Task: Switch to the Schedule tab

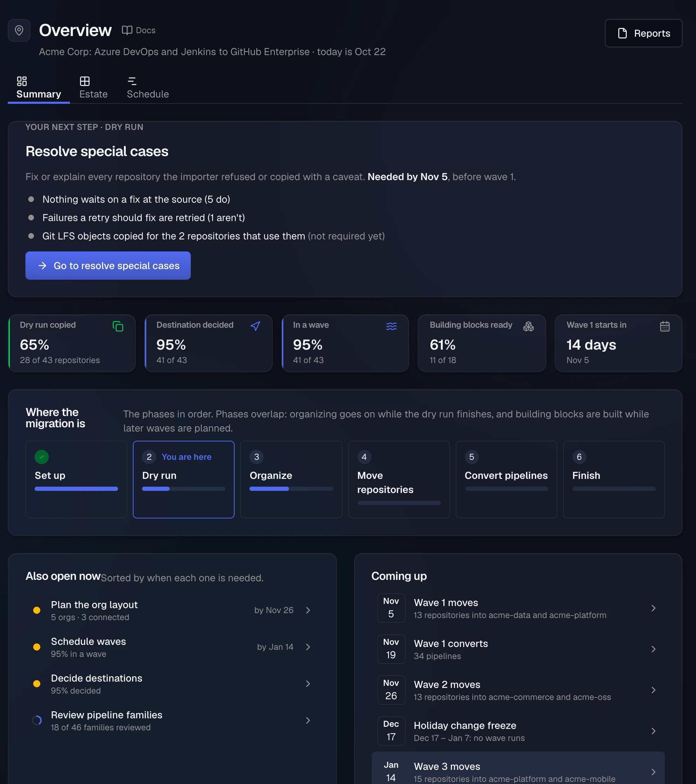Action: click(148, 88)
